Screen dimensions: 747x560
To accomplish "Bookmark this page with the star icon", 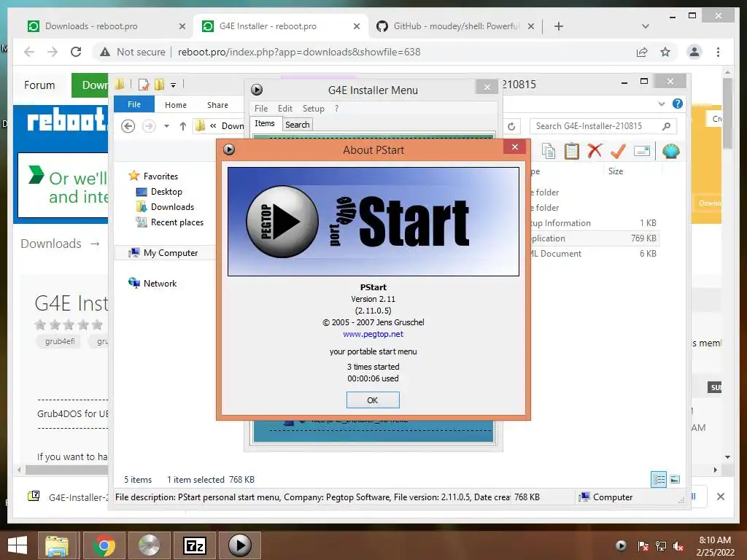I will click(x=665, y=52).
